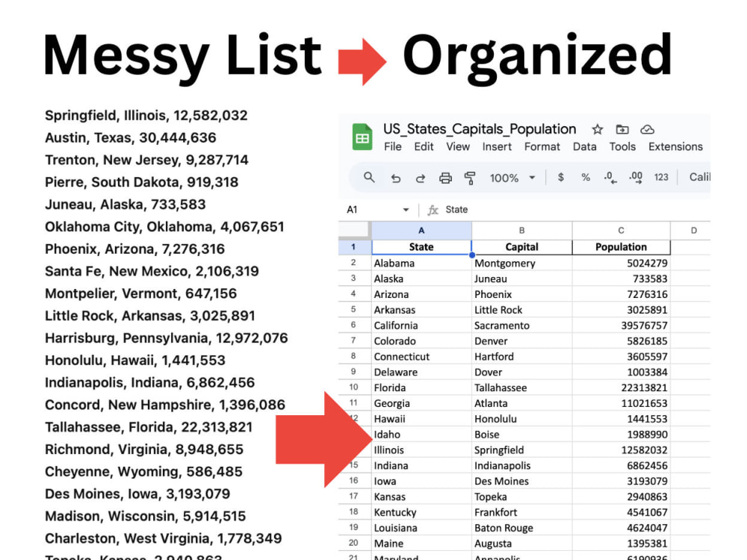The image size is (747, 560).
Task: Select column C header
Action: pos(622,230)
